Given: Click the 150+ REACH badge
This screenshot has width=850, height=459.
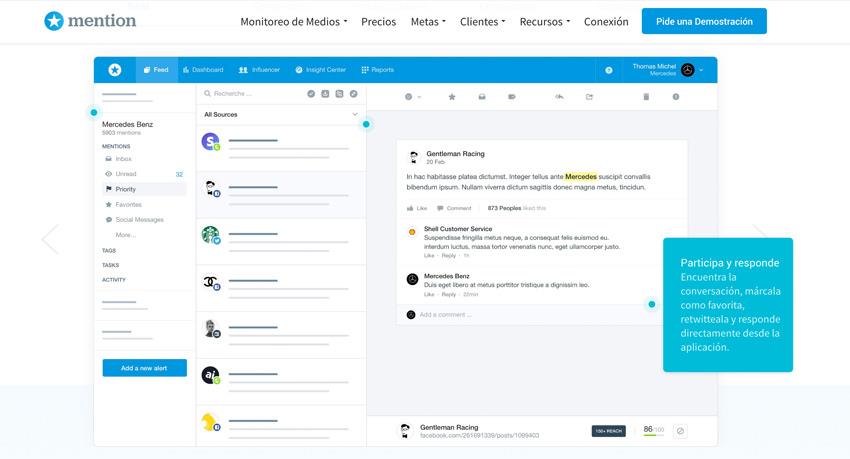Looking at the screenshot, I should pyautogui.click(x=609, y=431).
